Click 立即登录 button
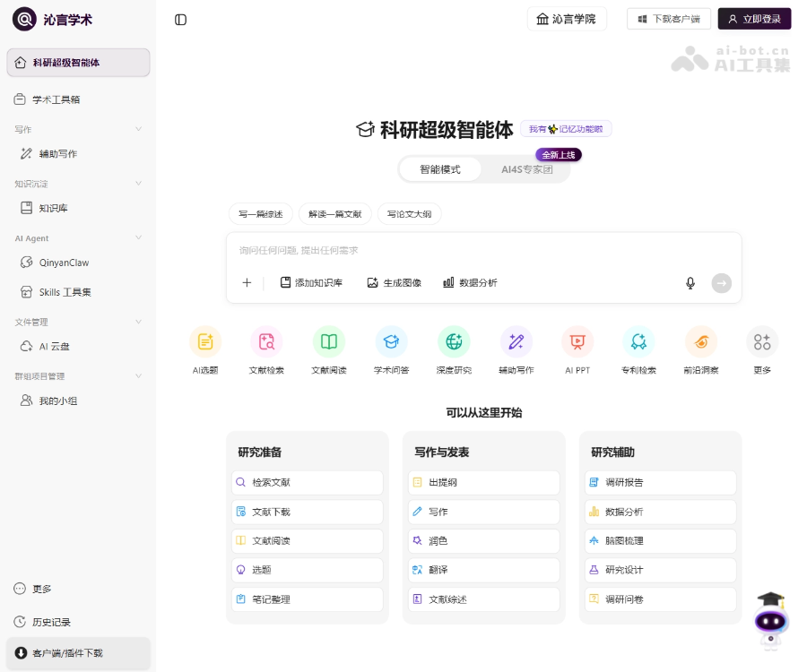807x672 pixels. 754,19
